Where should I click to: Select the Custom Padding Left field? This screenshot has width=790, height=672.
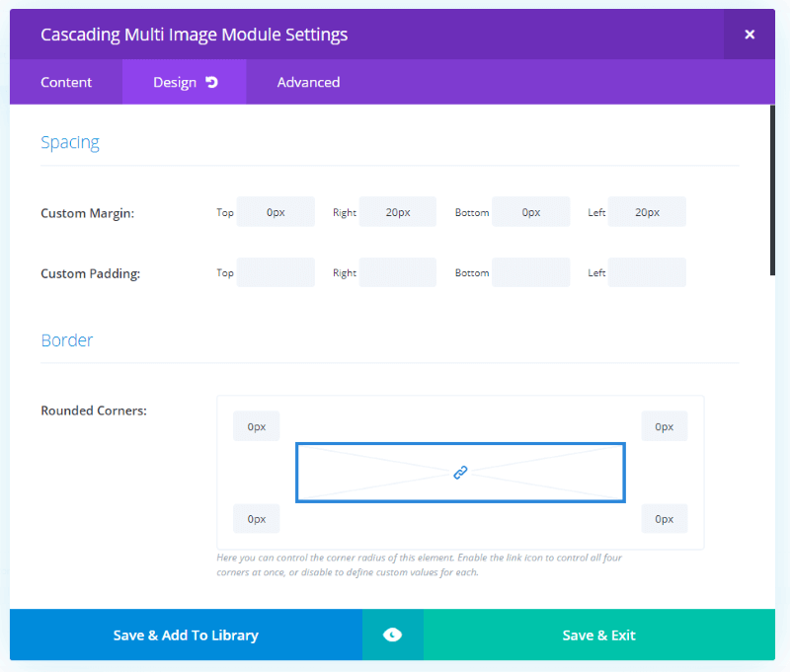(x=647, y=272)
